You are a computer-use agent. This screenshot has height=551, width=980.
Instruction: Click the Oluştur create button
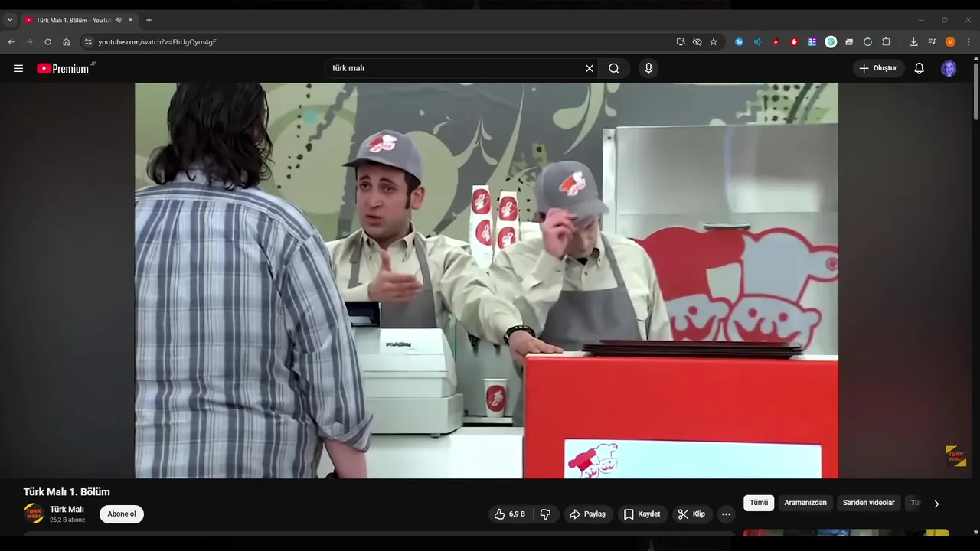coord(878,68)
